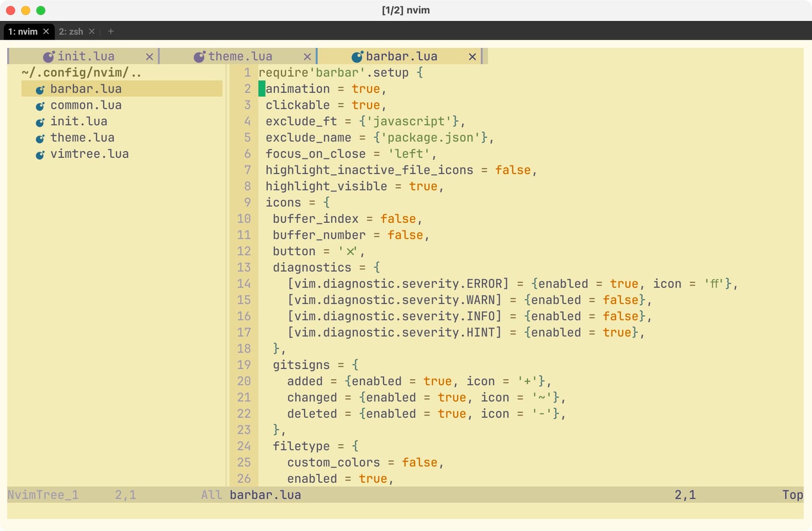Click the Lua icon on the theme.lua tab
This screenshot has height=531, width=812.
point(199,56)
